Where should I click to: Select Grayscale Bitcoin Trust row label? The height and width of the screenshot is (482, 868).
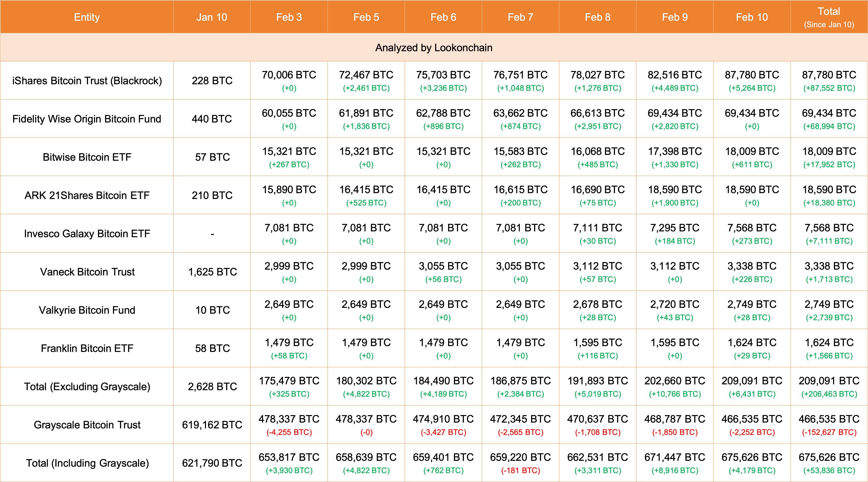(x=87, y=425)
